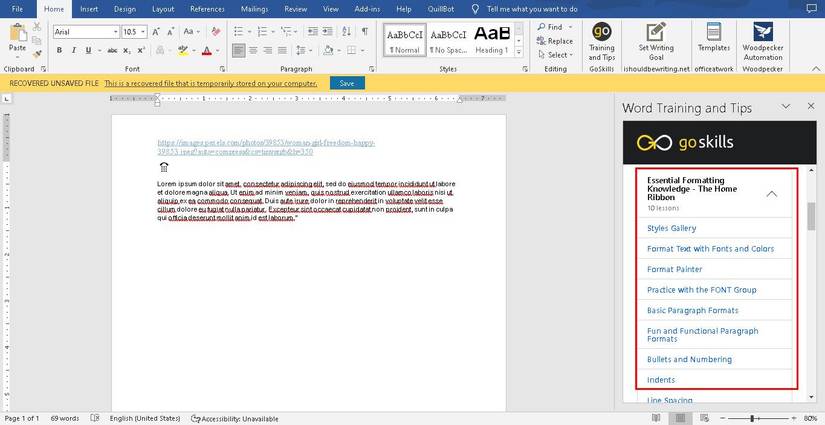The width and height of the screenshot is (825, 425).
Task: Toggle Italic formatting
Action: (73, 50)
